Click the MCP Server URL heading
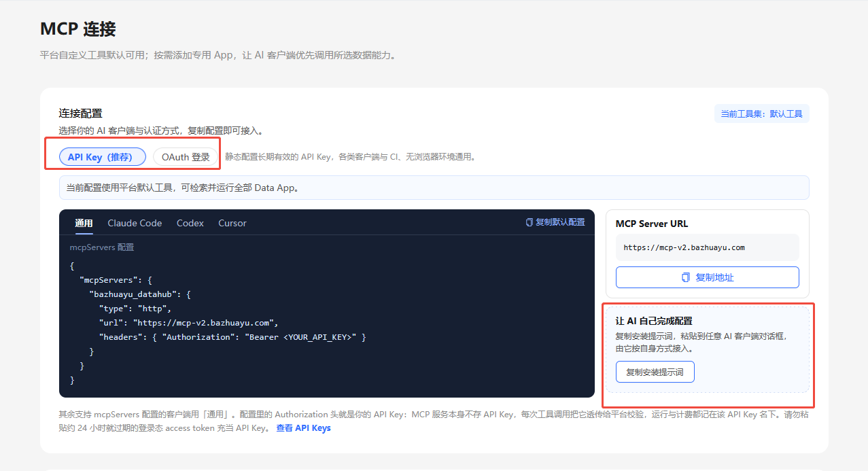 pos(652,224)
